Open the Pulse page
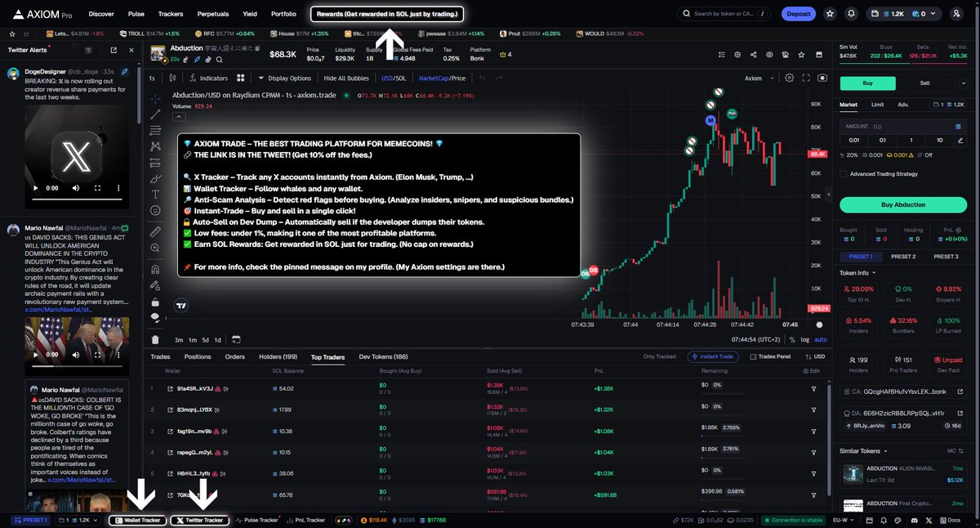980x528 pixels. (136, 14)
